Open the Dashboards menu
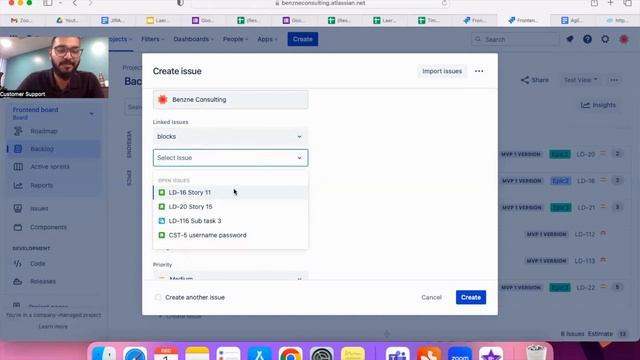The image size is (640, 360). (x=193, y=39)
